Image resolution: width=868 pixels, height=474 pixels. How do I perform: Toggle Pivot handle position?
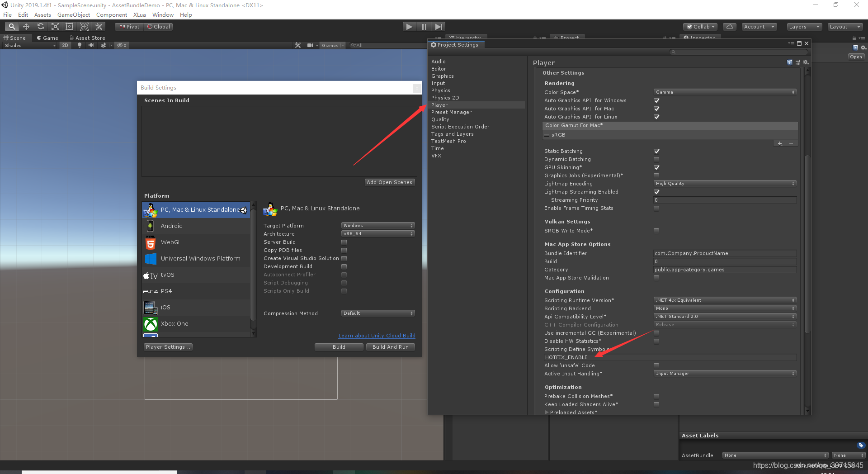129,27
